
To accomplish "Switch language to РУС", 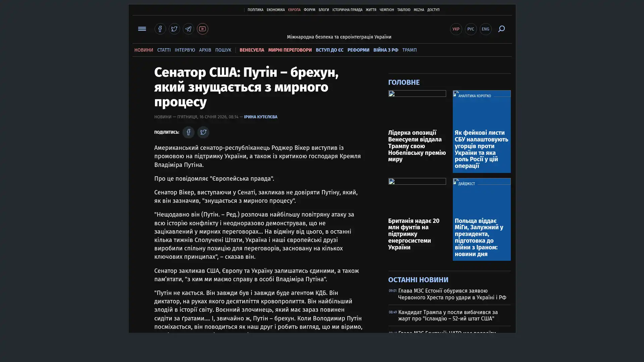I will click(471, 29).
